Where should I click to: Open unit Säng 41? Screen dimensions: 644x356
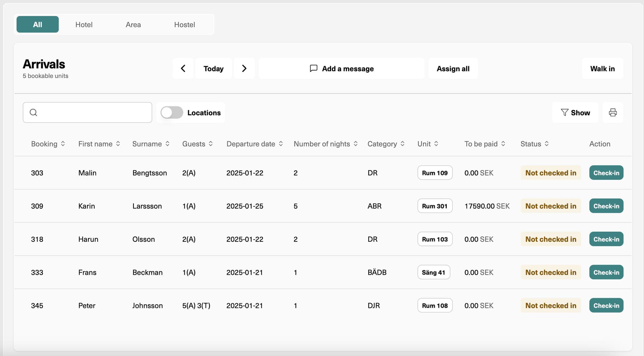point(433,272)
